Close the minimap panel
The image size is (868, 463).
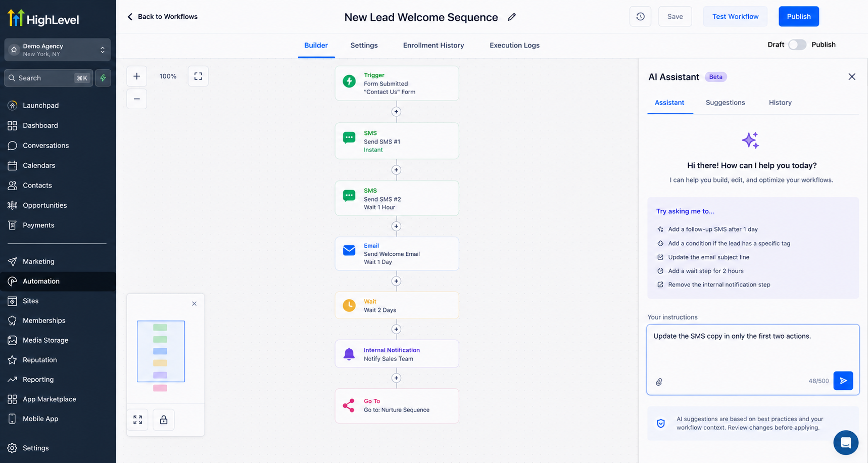[x=195, y=304]
